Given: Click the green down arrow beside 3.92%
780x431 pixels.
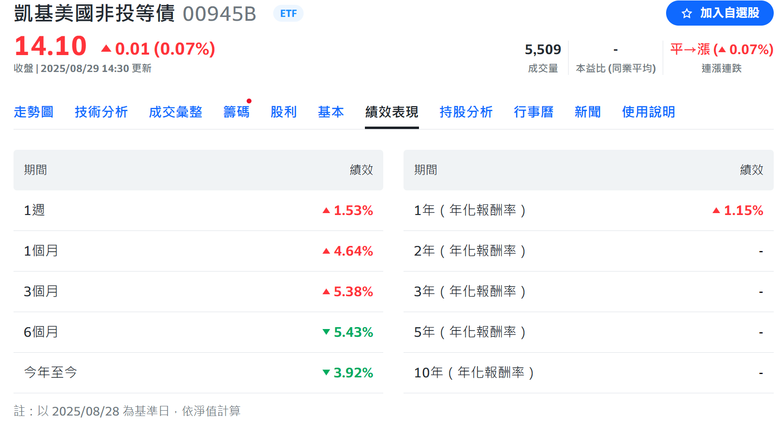Looking at the screenshot, I should 326,372.
